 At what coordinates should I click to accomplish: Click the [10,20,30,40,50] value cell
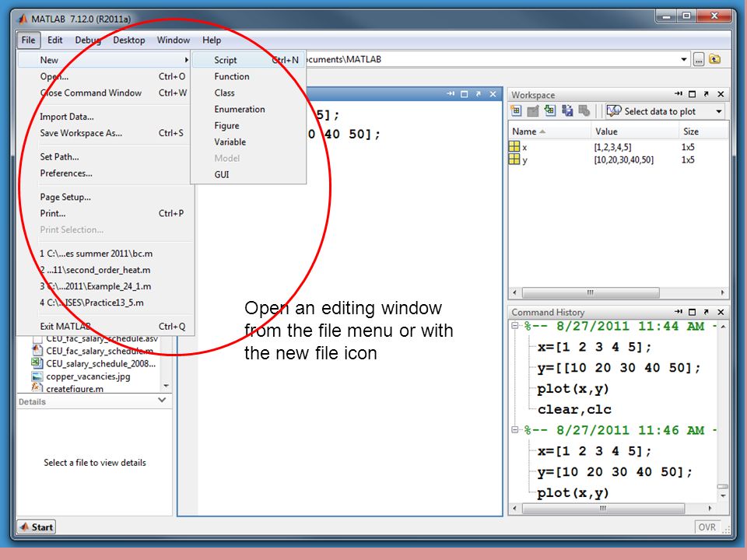coord(623,159)
